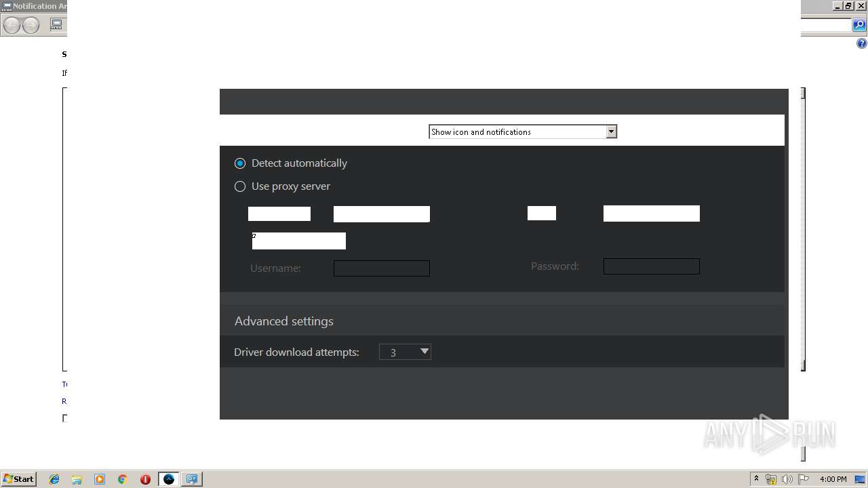Switch to the dark driver app taskbar button
Screen dimensions: 868x488
pyautogui.click(x=169, y=479)
